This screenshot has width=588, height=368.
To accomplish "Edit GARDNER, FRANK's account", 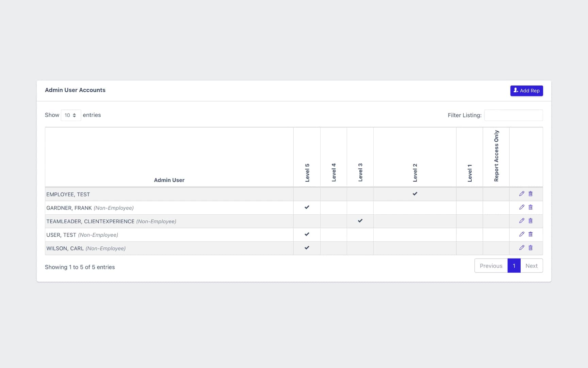I will tap(522, 207).
